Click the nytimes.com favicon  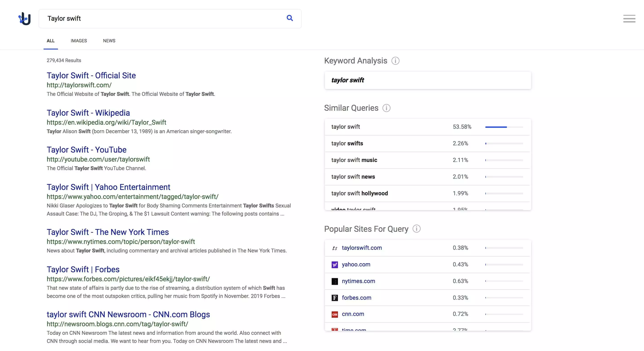coord(335,281)
